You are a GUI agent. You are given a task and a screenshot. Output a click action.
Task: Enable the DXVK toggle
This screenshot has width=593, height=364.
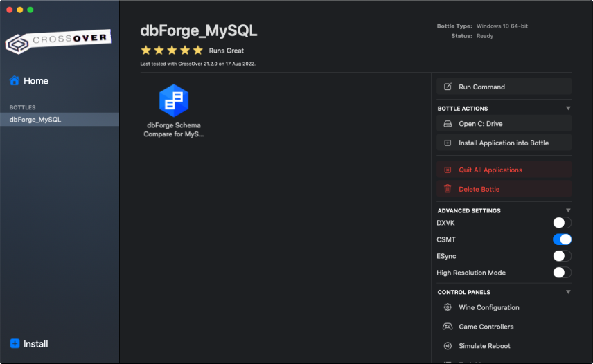click(x=562, y=223)
